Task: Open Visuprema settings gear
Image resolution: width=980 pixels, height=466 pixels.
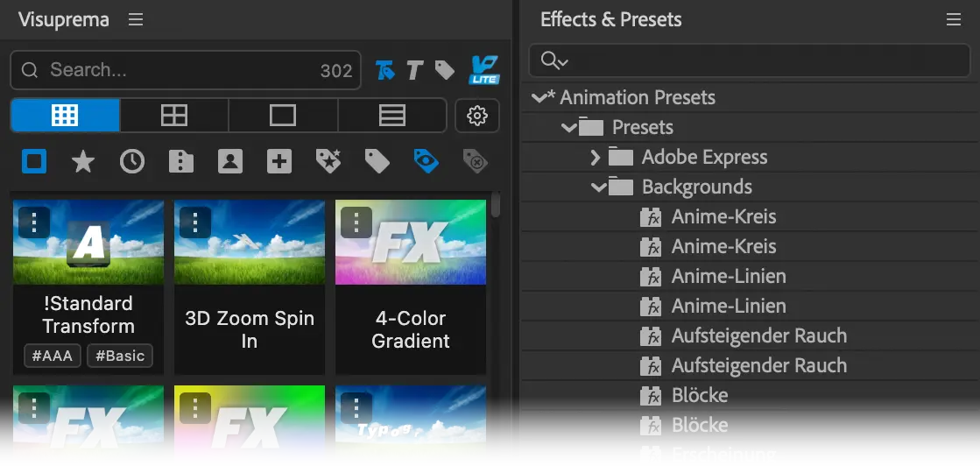Action: click(477, 115)
